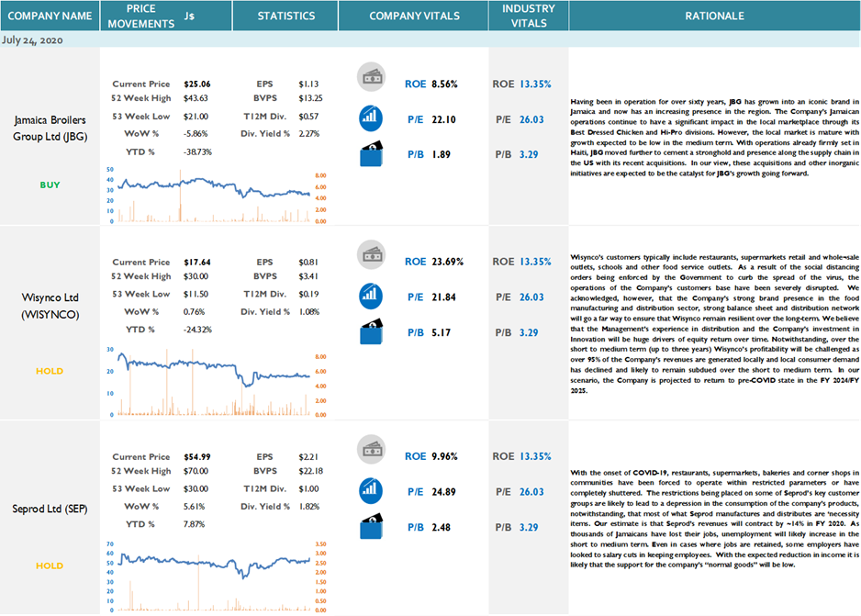Click the HOLD rating for Seprod
This screenshot has height=616, width=861.
(50, 566)
